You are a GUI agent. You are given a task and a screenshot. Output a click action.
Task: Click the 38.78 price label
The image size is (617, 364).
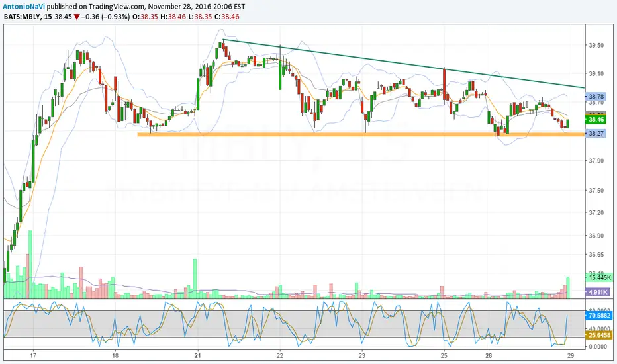click(596, 97)
